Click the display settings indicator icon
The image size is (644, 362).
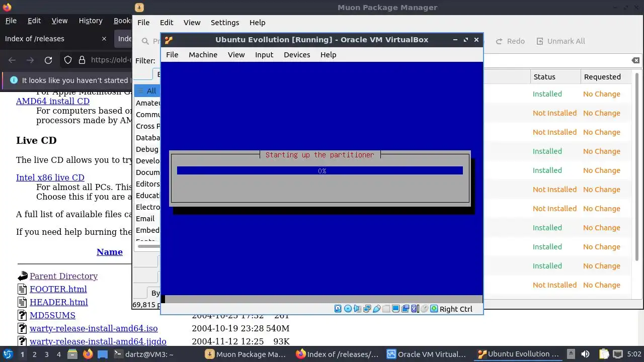395,309
